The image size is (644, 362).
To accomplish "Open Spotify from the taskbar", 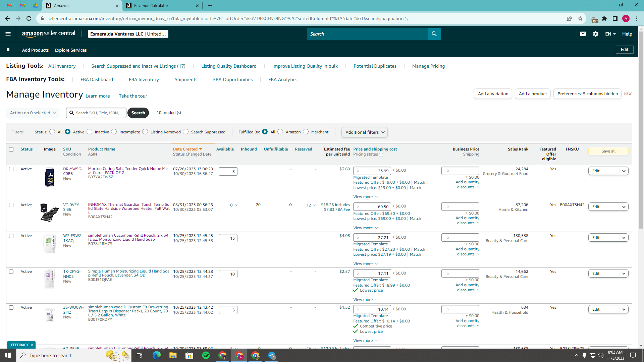I will (x=206, y=355).
